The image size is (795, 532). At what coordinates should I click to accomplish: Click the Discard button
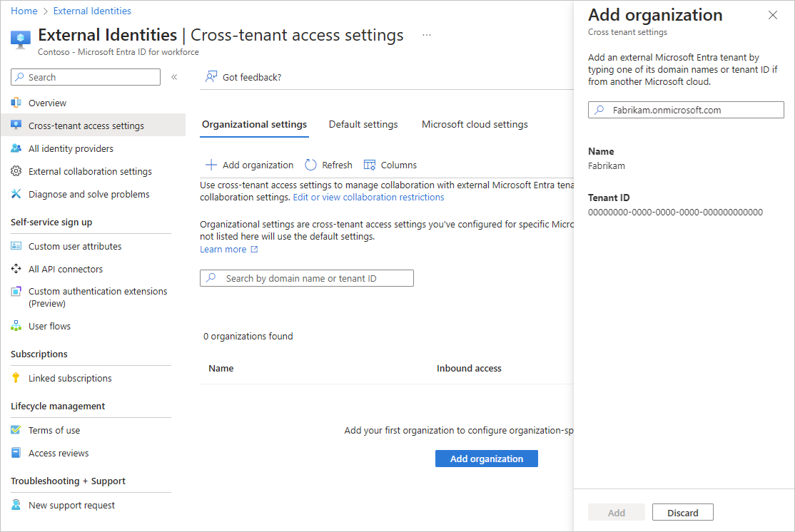point(682,512)
